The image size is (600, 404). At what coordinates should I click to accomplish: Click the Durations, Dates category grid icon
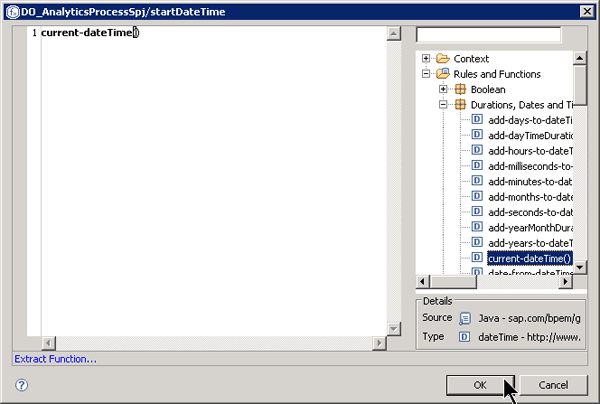(x=460, y=104)
